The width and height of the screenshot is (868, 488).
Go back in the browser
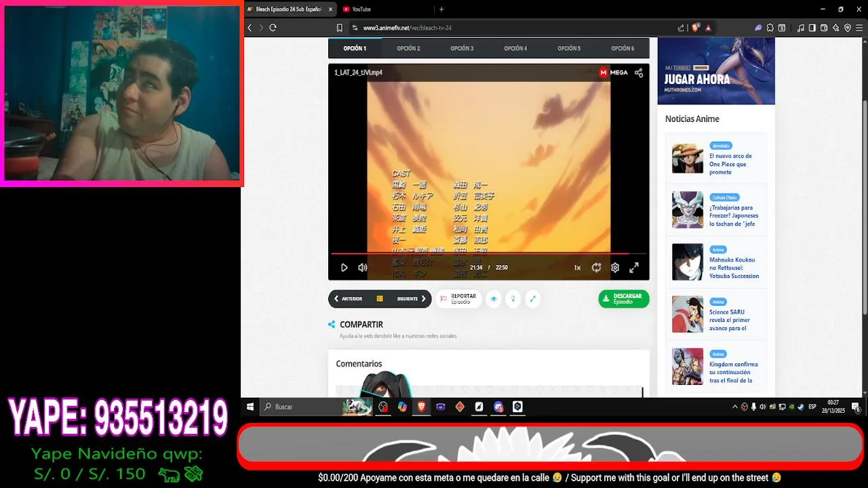[250, 28]
